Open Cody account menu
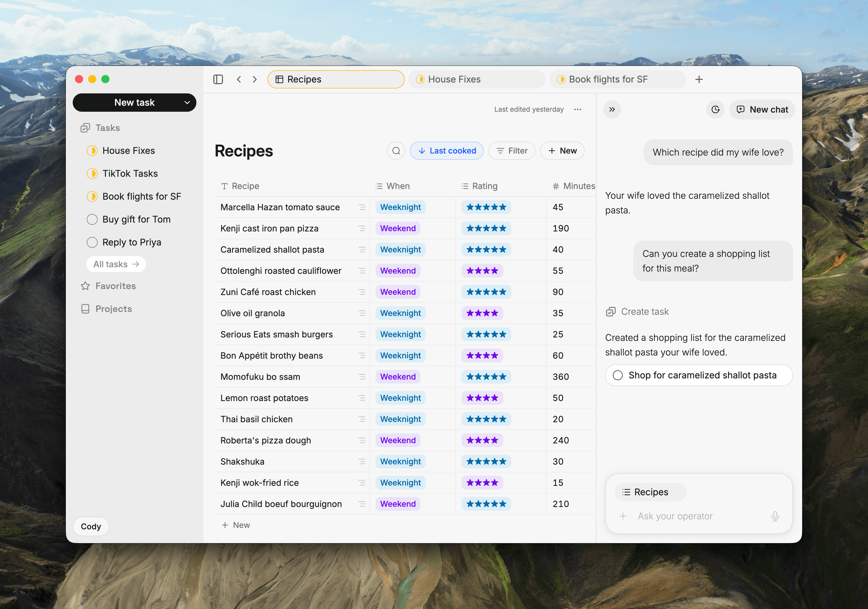 pyautogui.click(x=91, y=527)
